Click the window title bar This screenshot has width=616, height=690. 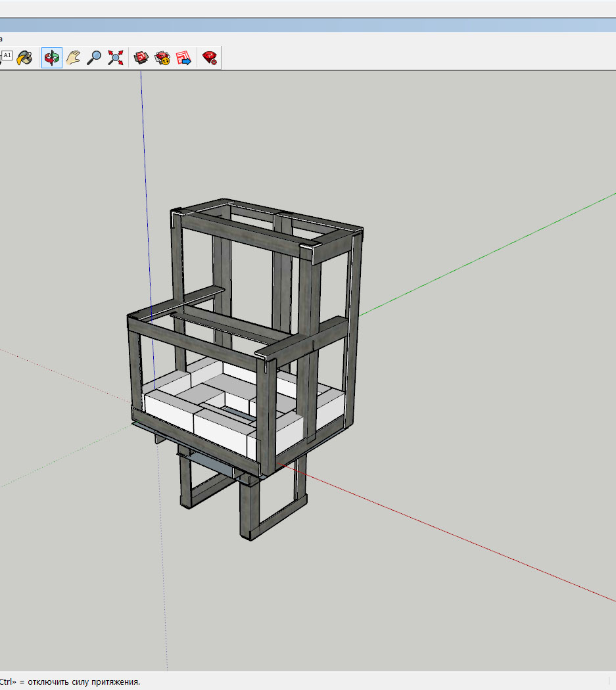point(308,25)
